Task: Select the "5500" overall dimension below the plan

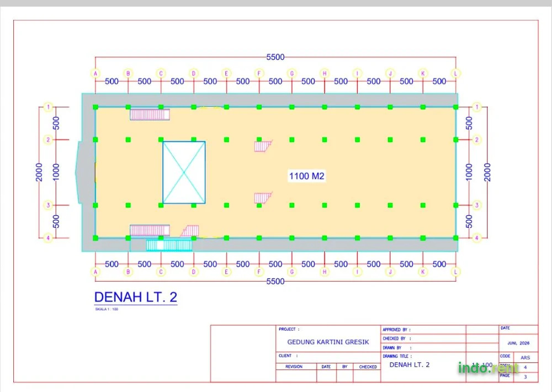Action: point(275,282)
